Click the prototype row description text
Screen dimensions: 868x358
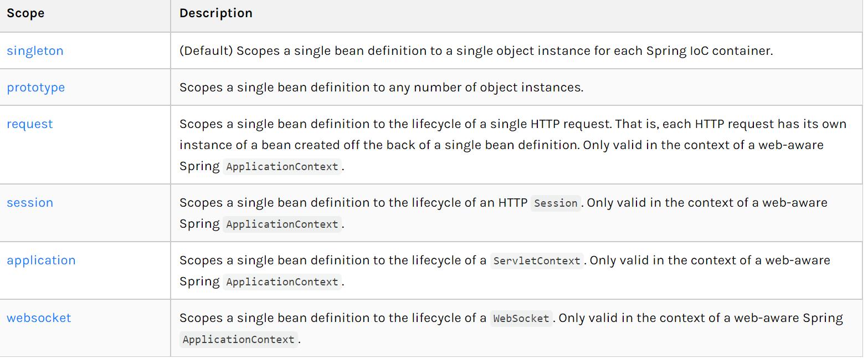tap(381, 88)
